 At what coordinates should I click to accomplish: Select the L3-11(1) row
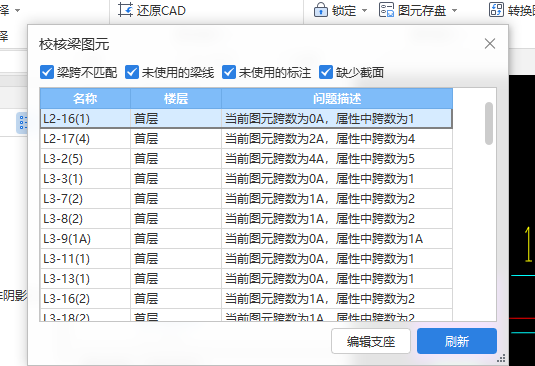pyautogui.click(x=246, y=259)
